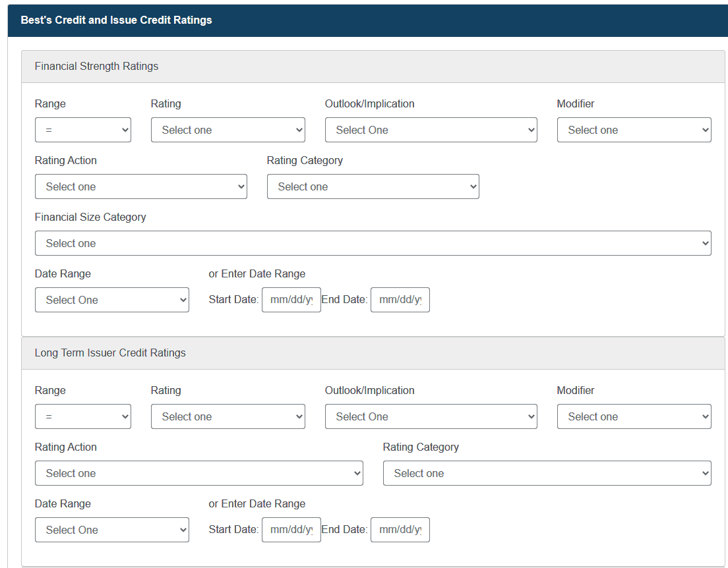Open Range dropdown in Financial Strength Ratings

pos(83,130)
